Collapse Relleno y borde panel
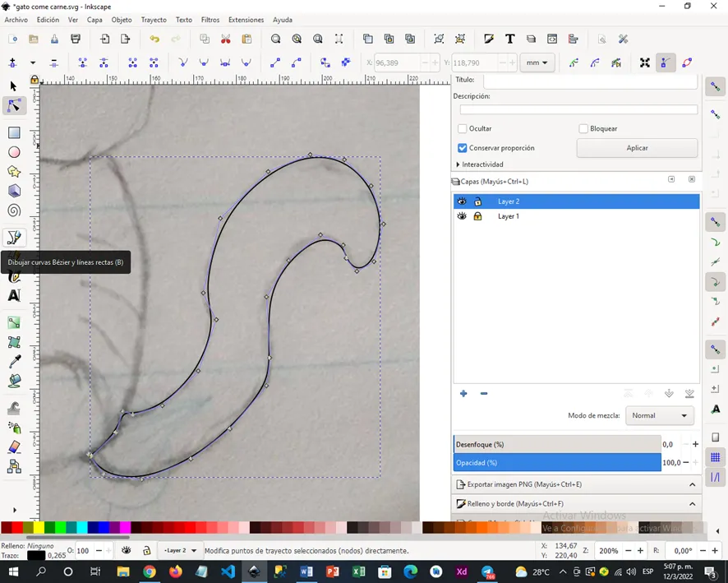Screen dimensions: 728x583 692,504
